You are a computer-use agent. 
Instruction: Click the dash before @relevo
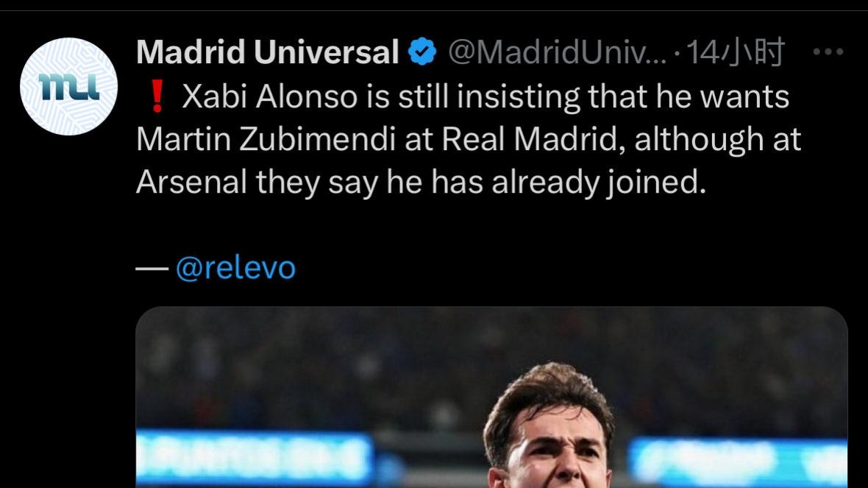point(152,269)
